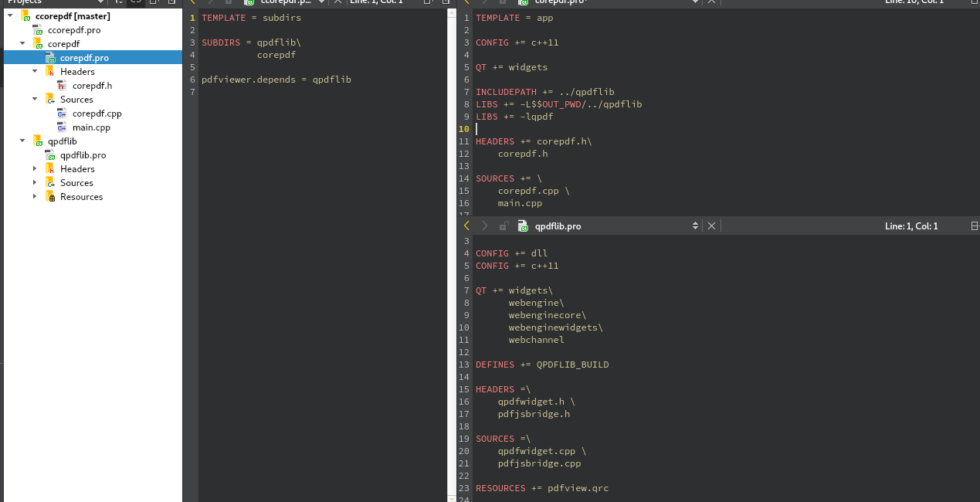
Task: Click the Resources lock-folder icon
Action: [x=50, y=197]
